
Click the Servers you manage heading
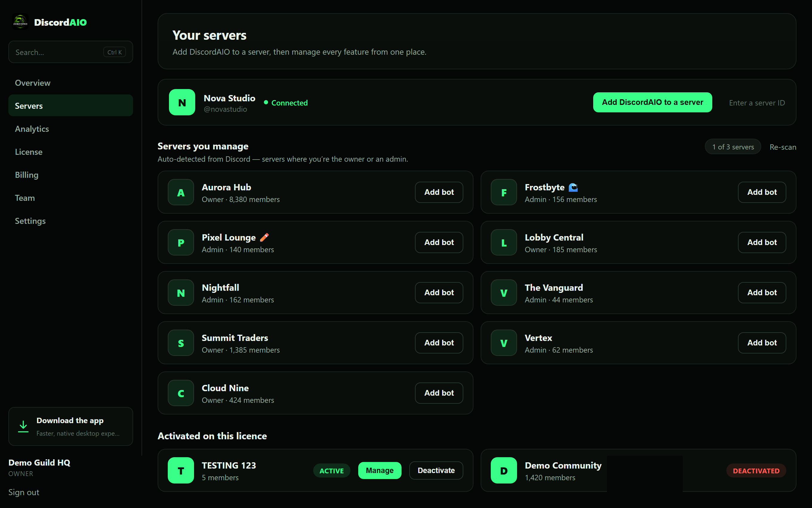click(203, 146)
